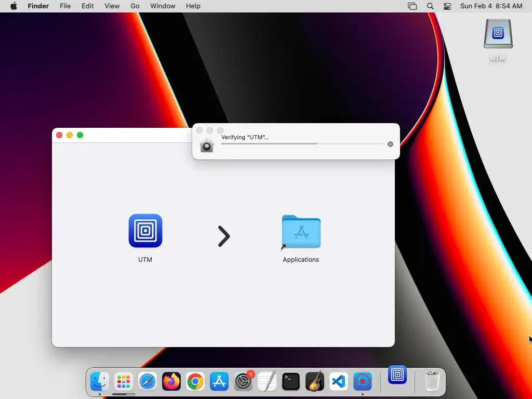This screenshot has height=399, width=532.
Task: Open the Finder menu
Action: tap(38, 6)
